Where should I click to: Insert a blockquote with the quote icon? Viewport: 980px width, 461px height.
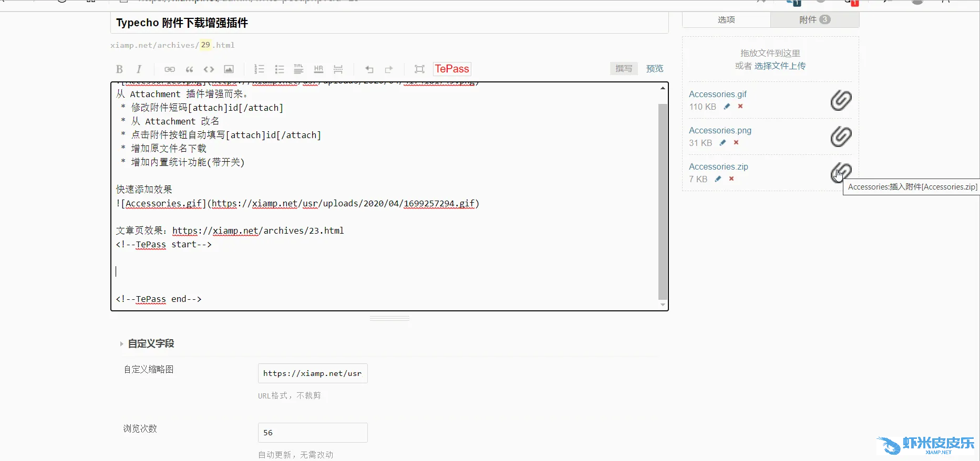(x=189, y=69)
